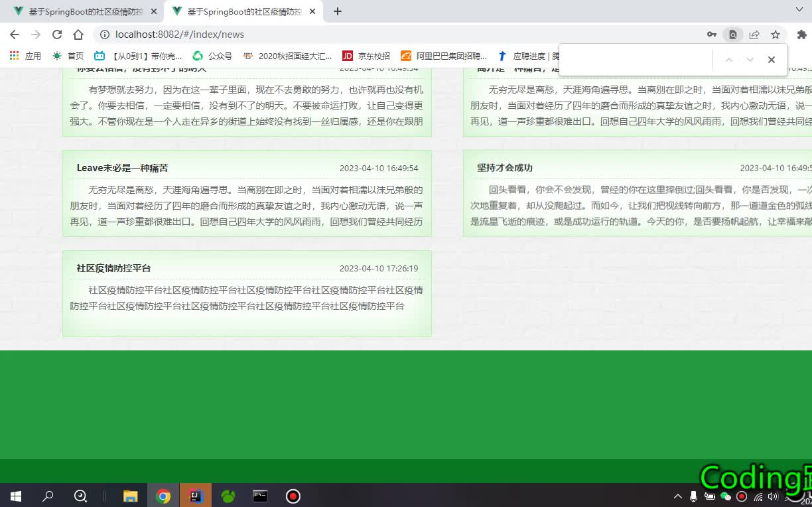
Task: Bookmark this page with the star
Action: pyautogui.click(x=776, y=35)
